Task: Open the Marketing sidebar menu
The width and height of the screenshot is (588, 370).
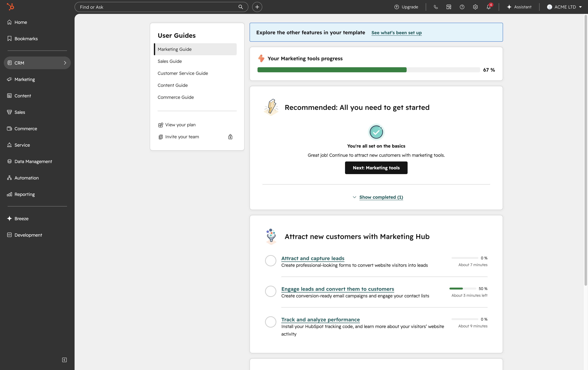Action: (x=37, y=79)
